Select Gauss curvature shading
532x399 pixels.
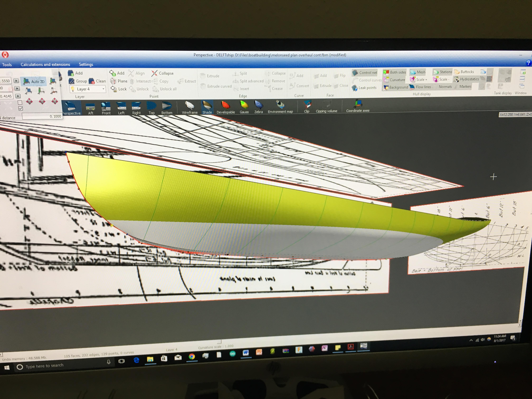coord(244,107)
